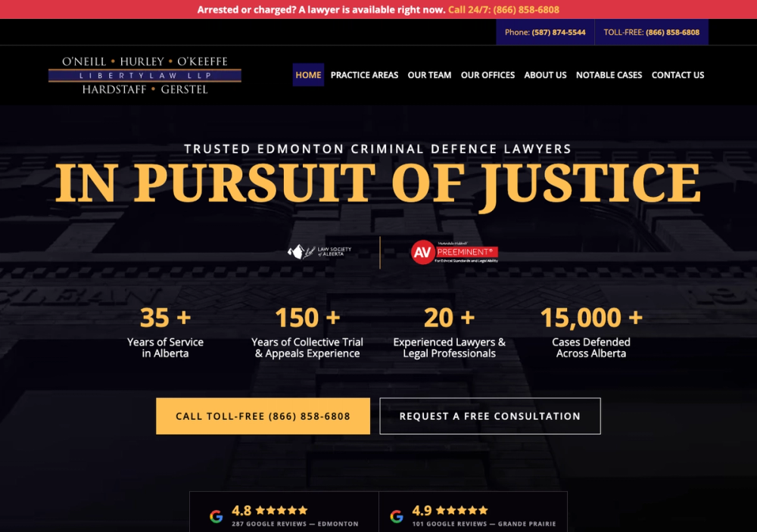This screenshot has height=532, width=757.
Task: Click the 4.8 rating number
Action: pyautogui.click(x=241, y=510)
